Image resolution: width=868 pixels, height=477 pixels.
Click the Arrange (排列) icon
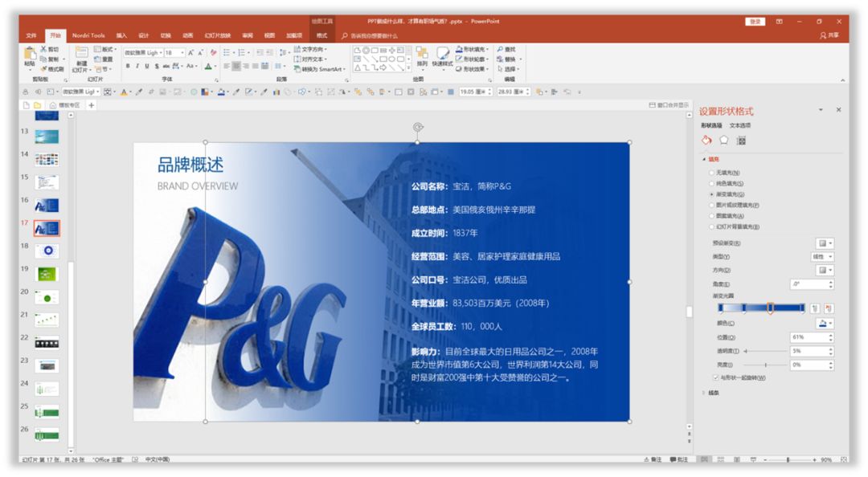click(x=422, y=53)
